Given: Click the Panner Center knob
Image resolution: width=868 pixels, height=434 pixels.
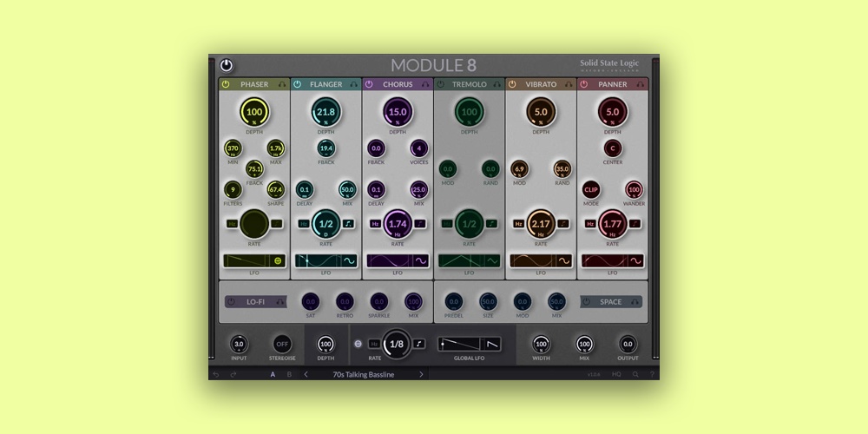Looking at the screenshot, I should point(613,148).
